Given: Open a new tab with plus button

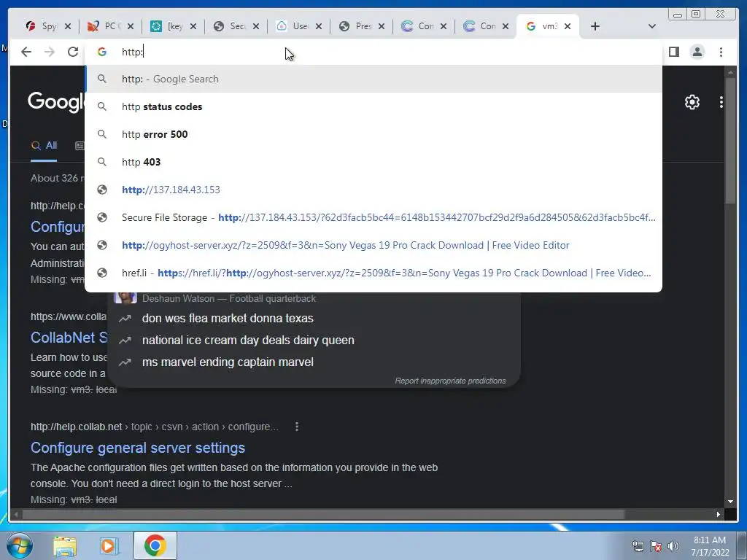Looking at the screenshot, I should (595, 26).
